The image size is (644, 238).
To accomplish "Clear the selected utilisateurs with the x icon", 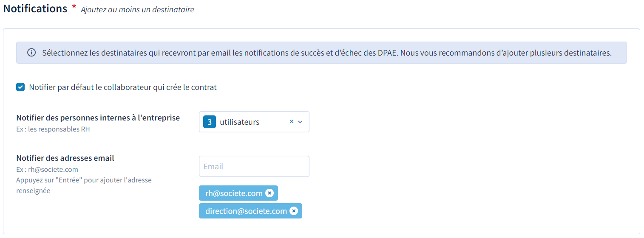I will tap(292, 122).
